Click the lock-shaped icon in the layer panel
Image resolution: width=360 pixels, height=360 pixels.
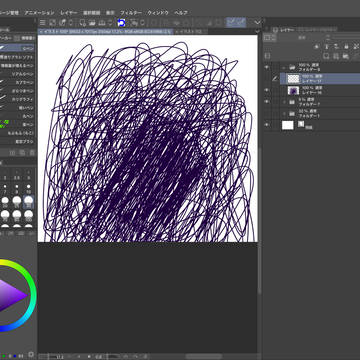click(346, 47)
